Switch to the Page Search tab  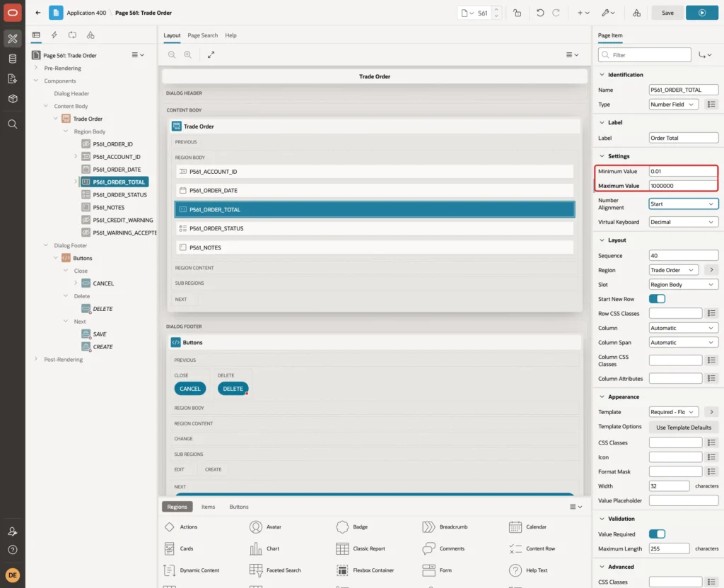coord(203,35)
